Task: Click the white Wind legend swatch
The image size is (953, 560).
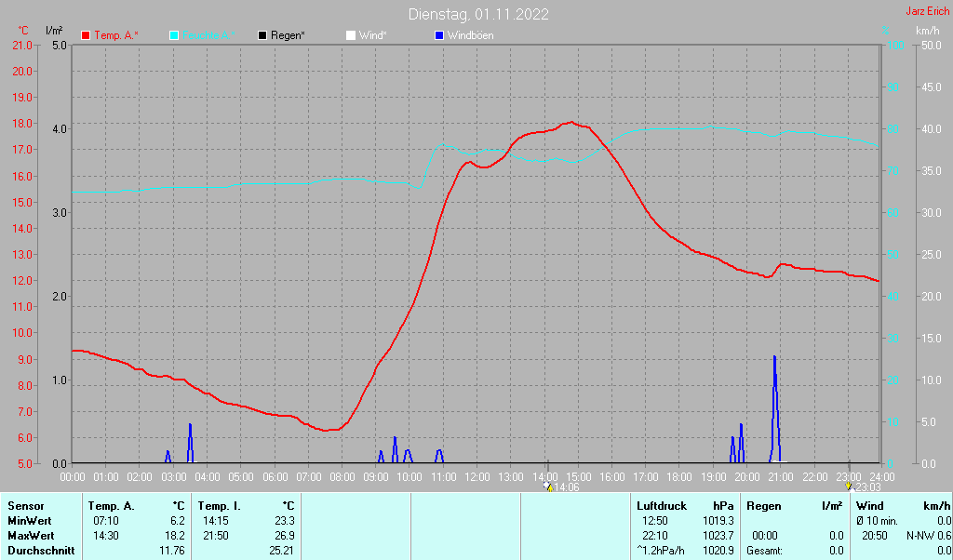Action: (x=351, y=36)
